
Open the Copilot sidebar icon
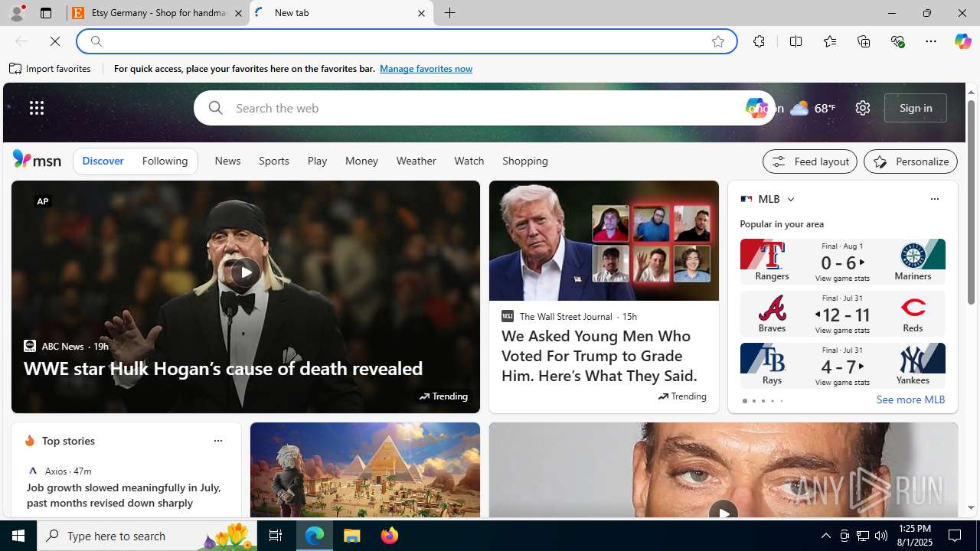click(962, 41)
